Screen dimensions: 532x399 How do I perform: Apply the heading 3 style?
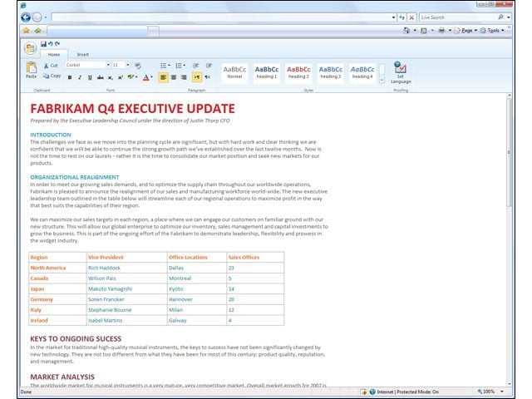pyautogui.click(x=331, y=72)
